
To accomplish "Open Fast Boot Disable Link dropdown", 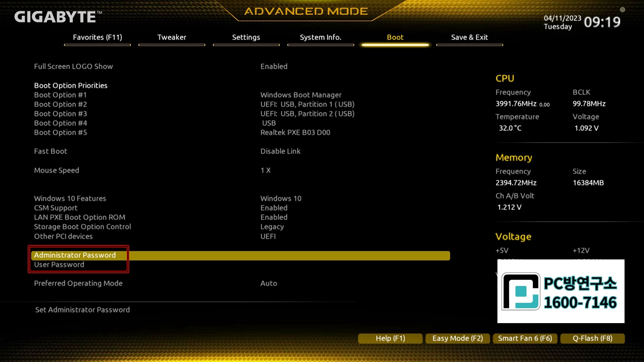I will click(280, 151).
